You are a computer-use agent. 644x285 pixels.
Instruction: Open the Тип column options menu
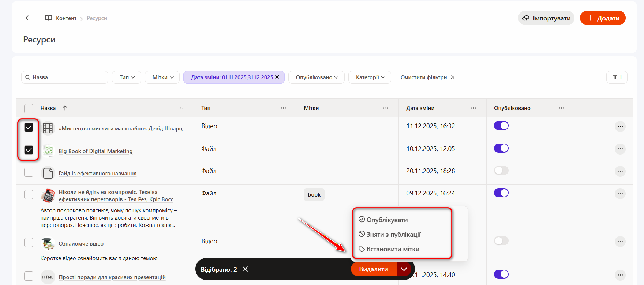point(283,108)
